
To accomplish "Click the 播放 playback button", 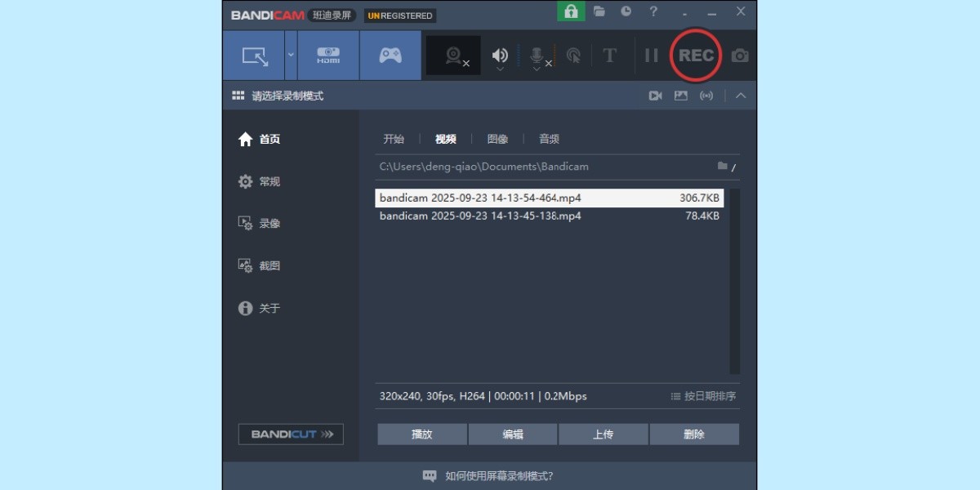I will point(421,434).
